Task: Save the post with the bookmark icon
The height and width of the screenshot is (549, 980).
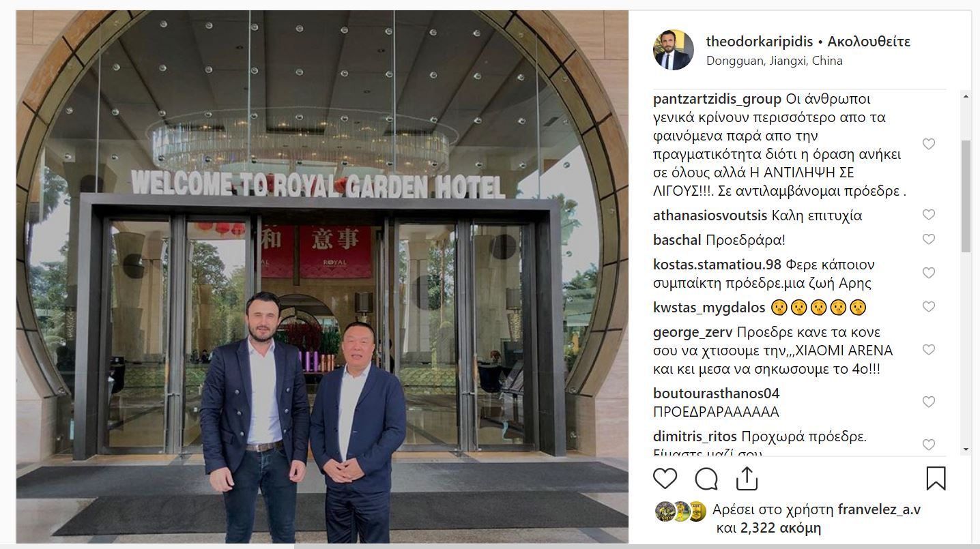Action: click(x=936, y=478)
